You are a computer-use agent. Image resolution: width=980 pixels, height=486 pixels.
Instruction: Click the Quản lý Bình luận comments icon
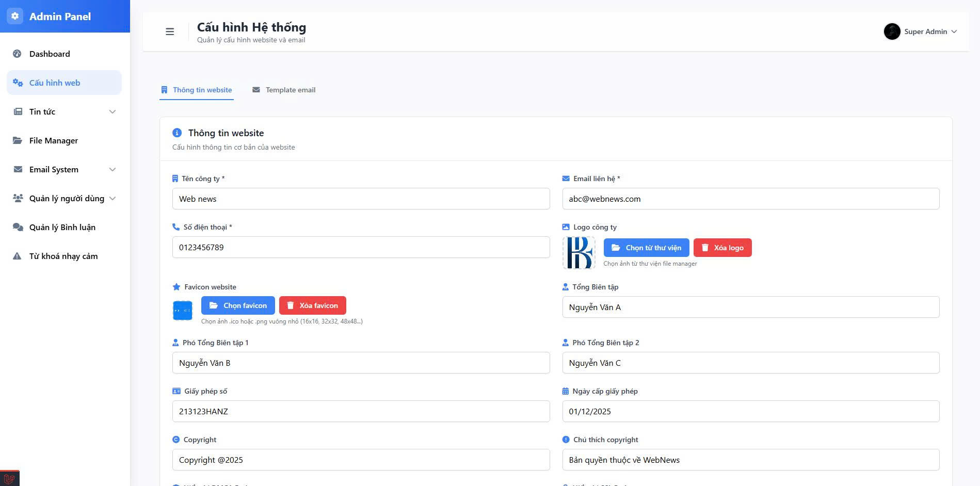coord(18,227)
